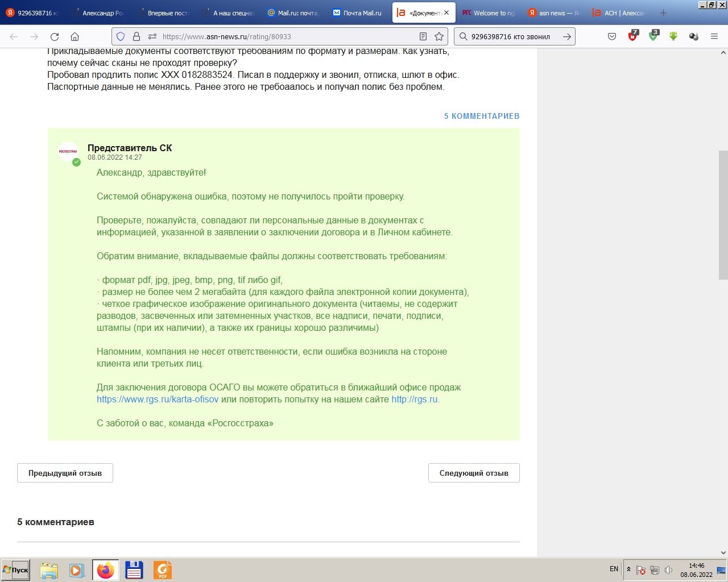Click the EN language indicator
This screenshot has height=582, width=728.
[614, 569]
